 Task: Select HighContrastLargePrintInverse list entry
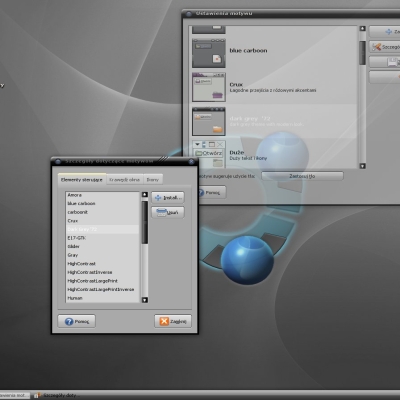coord(102,289)
